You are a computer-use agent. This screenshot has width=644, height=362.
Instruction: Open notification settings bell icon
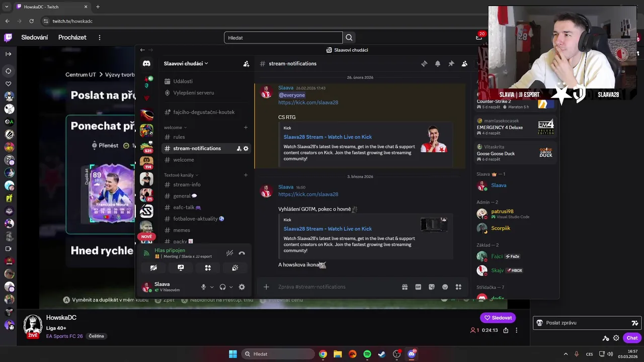437,64
